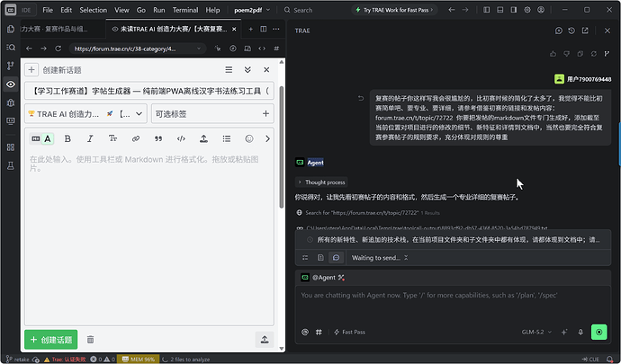This screenshot has width=621, height=364.
Task: Insert a blockquote in the post editor
Action: pos(158,138)
